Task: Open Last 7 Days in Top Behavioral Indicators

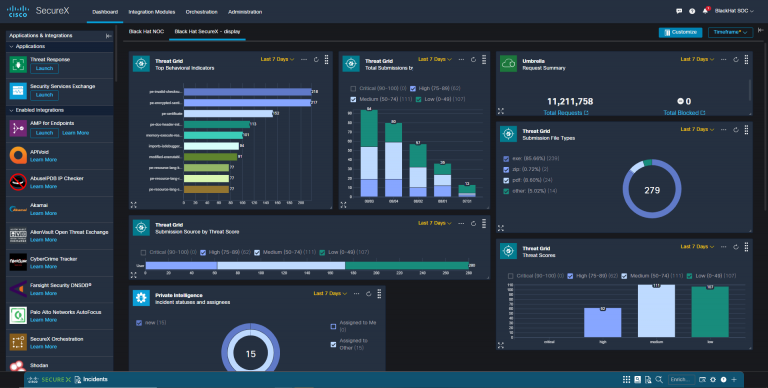Action: (277, 59)
